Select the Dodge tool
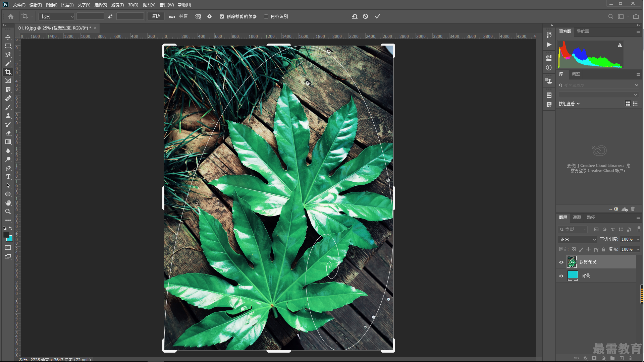The image size is (644, 362). pyautogui.click(x=8, y=159)
